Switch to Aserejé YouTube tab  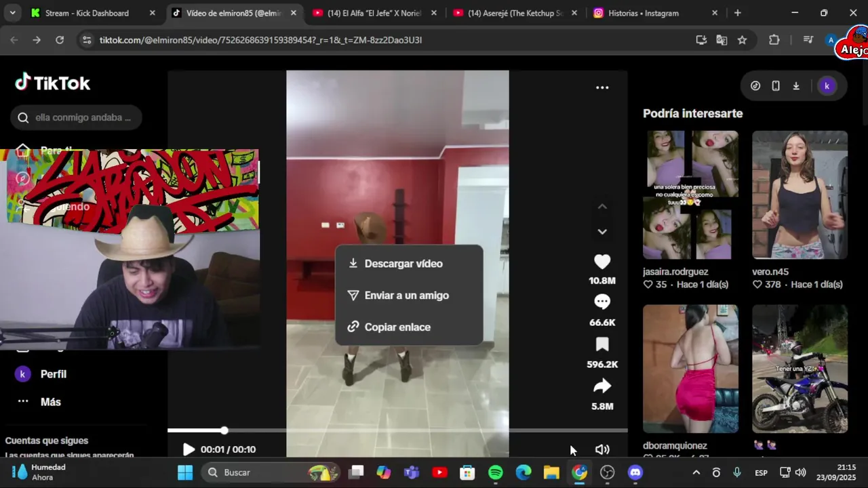pyautogui.click(x=515, y=13)
